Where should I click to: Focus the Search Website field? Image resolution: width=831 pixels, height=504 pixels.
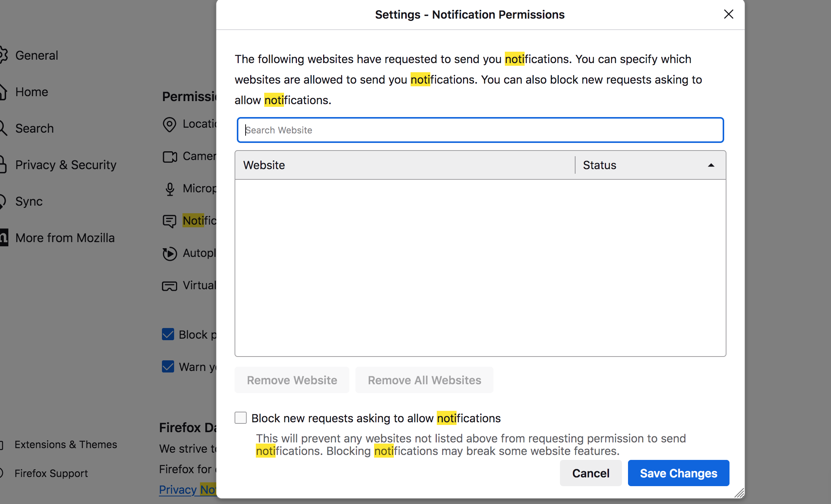pyautogui.click(x=480, y=130)
